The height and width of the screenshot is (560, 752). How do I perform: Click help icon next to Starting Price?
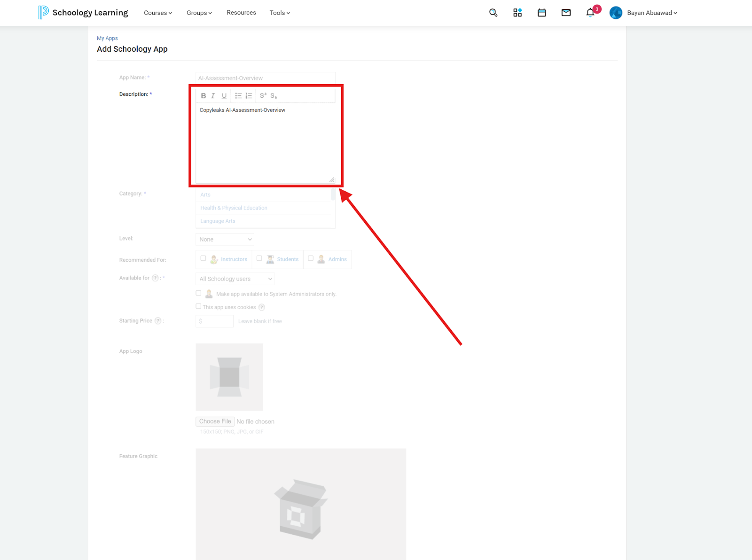(158, 321)
